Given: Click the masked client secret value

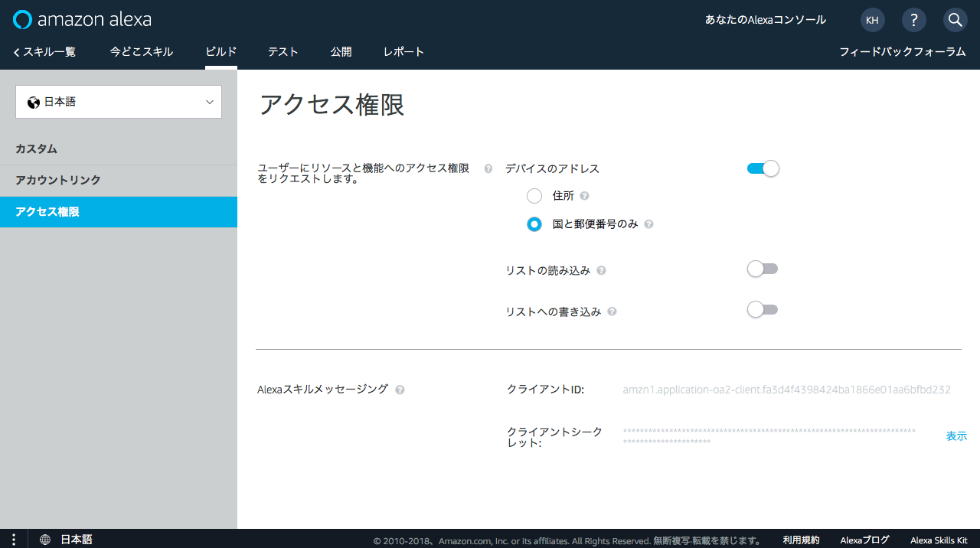Looking at the screenshot, I should [769, 437].
